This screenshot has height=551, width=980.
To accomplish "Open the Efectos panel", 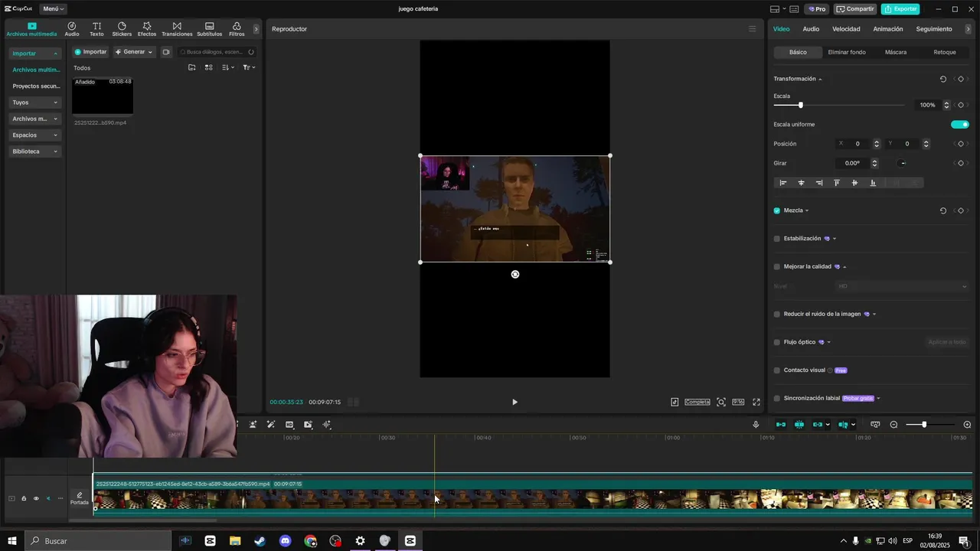I will pyautogui.click(x=147, y=29).
